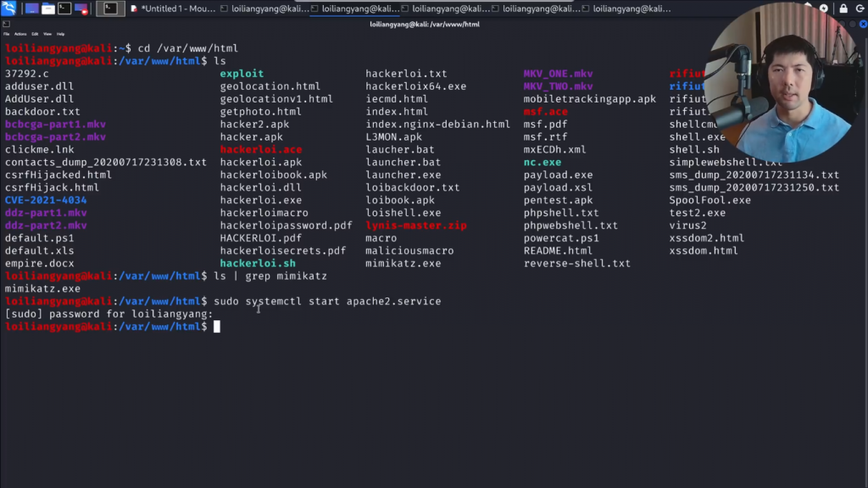
Task: Click the lock screen padlock icon
Action: pos(843,8)
